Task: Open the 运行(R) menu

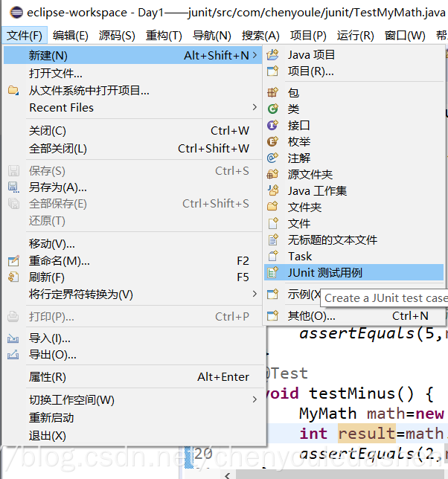Action: coord(356,36)
